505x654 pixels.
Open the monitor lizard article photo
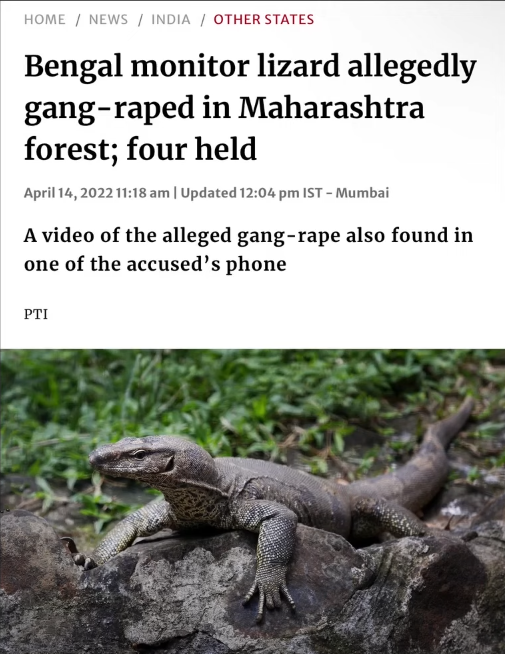pyautogui.click(x=252, y=501)
